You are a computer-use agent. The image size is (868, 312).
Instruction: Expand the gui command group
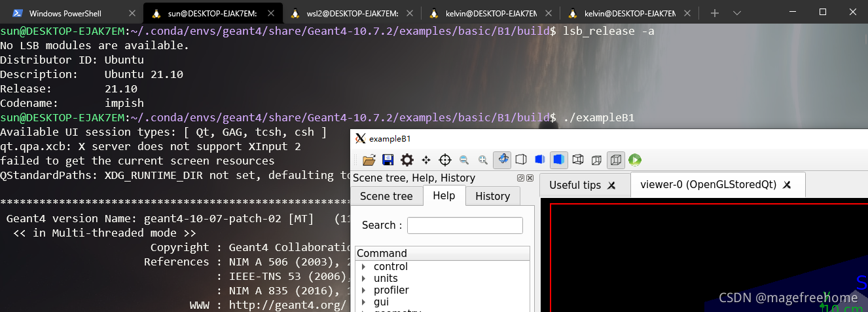coord(363,302)
